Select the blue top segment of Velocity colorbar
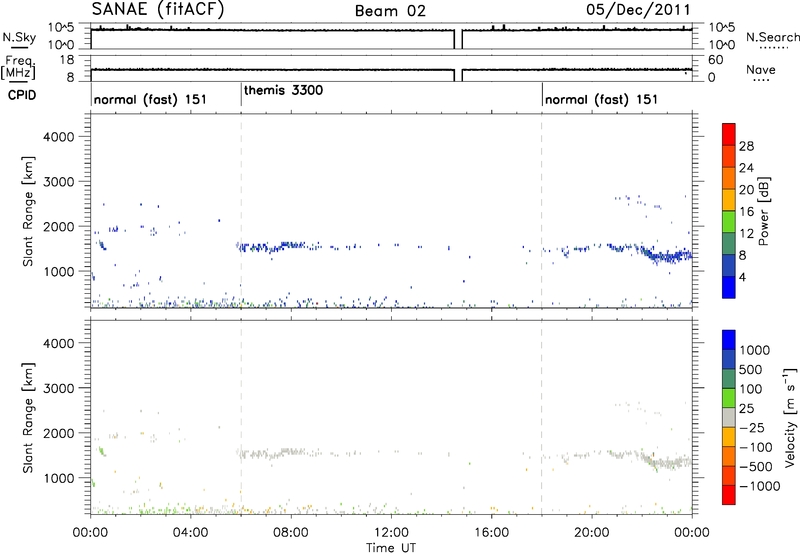Image resolution: width=800 pixels, height=554 pixels. click(729, 340)
